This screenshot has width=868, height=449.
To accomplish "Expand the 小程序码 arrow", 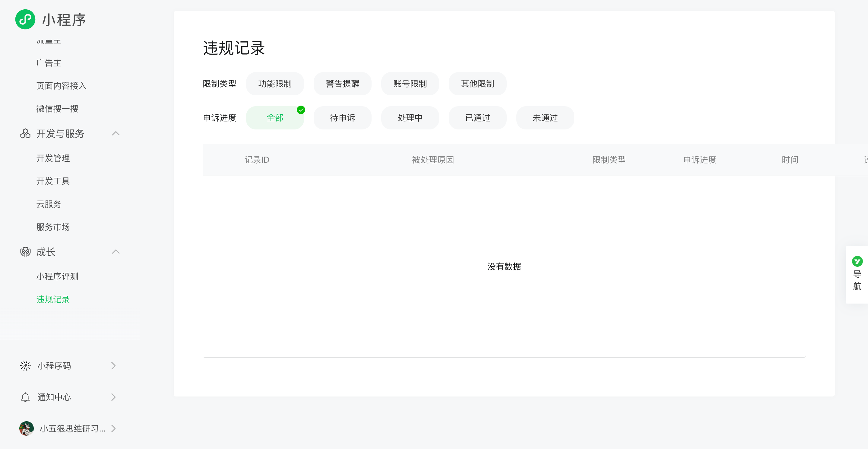I will (114, 366).
